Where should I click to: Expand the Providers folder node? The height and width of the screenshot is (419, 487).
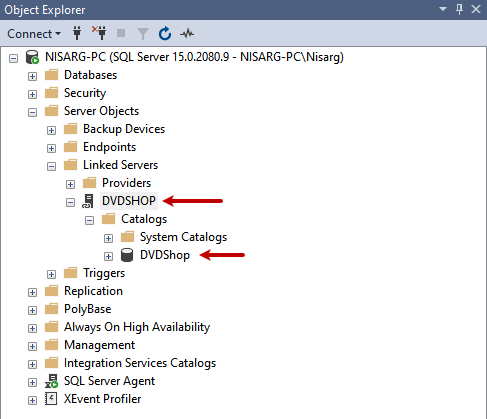(70, 184)
